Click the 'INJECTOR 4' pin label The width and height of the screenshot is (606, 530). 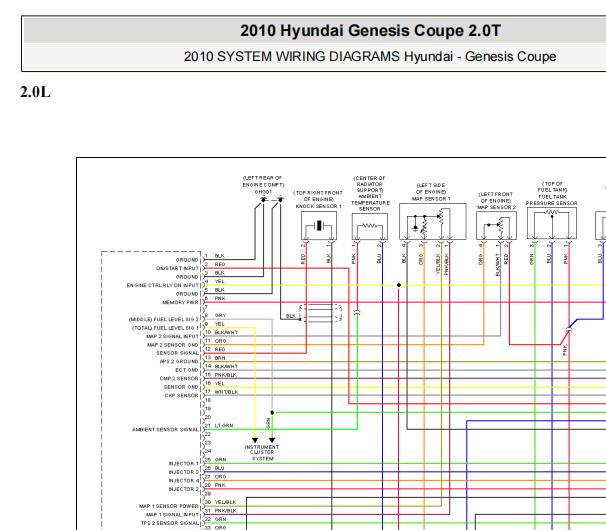click(x=184, y=481)
